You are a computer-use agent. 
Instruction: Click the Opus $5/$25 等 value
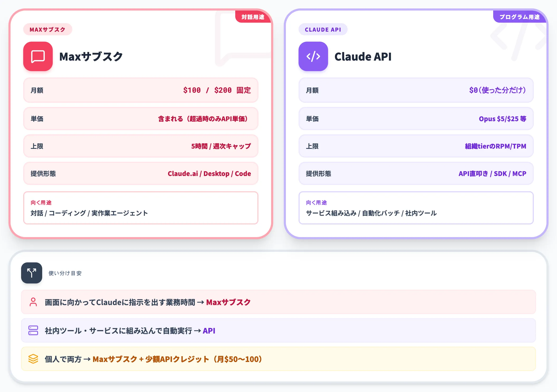503,119
